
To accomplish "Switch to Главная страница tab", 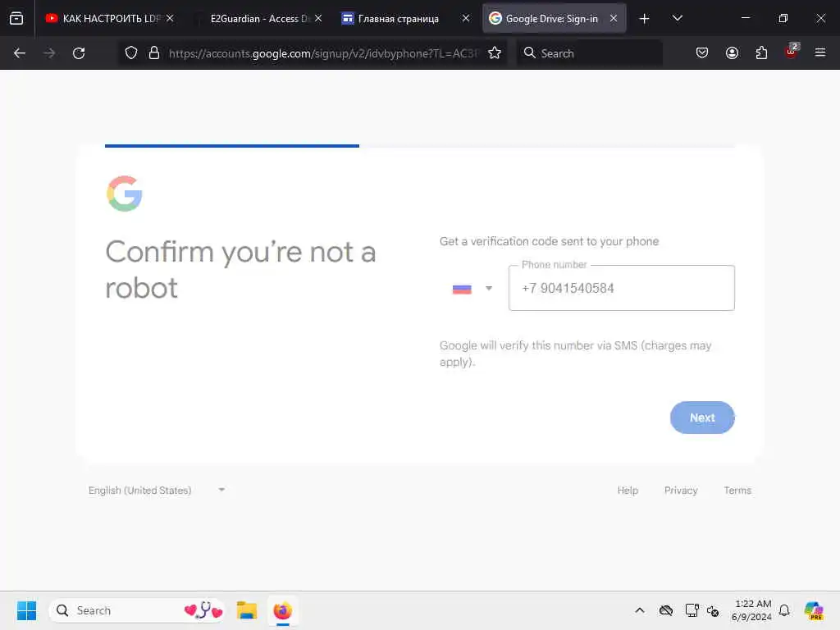I will pos(405,19).
